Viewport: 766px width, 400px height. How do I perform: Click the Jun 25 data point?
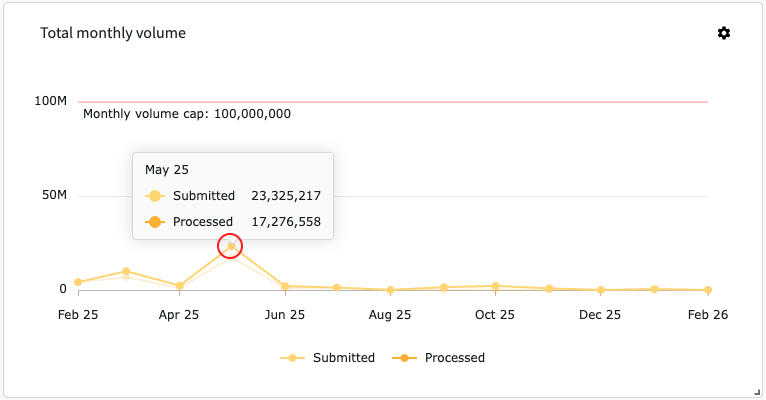(x=285, y=287)
